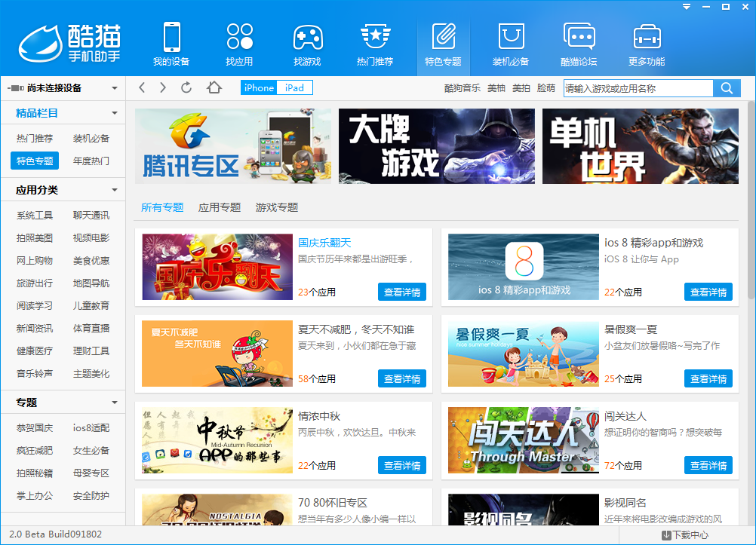Open the 找应用 apps icon

click(240, 37)
